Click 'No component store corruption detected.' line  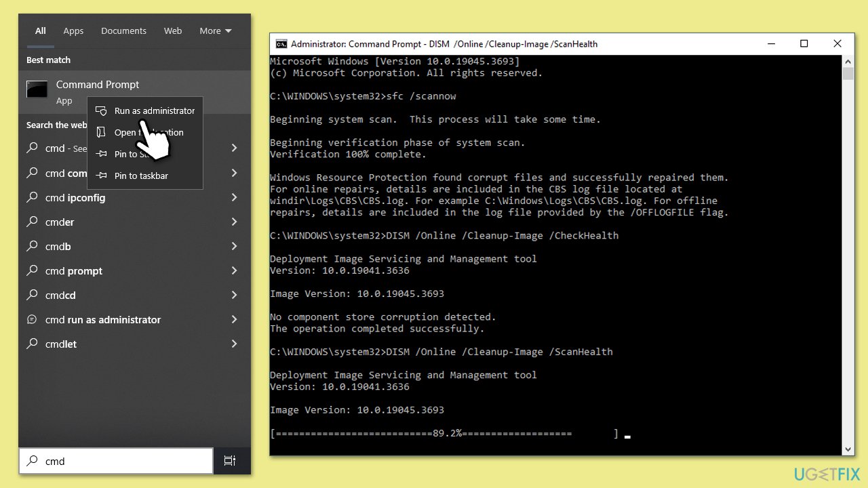383,317
